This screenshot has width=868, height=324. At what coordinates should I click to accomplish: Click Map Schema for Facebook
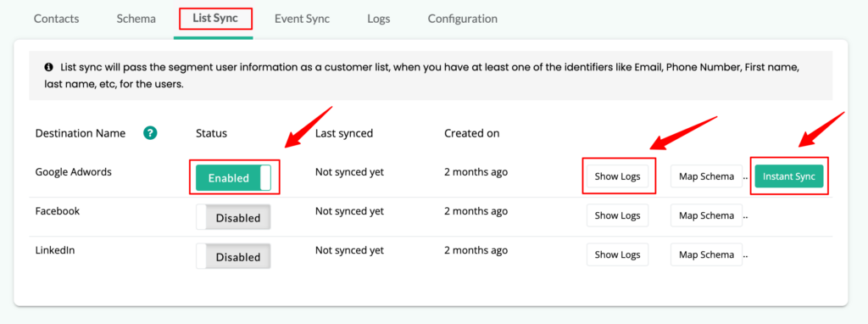[x=706, y=215]
